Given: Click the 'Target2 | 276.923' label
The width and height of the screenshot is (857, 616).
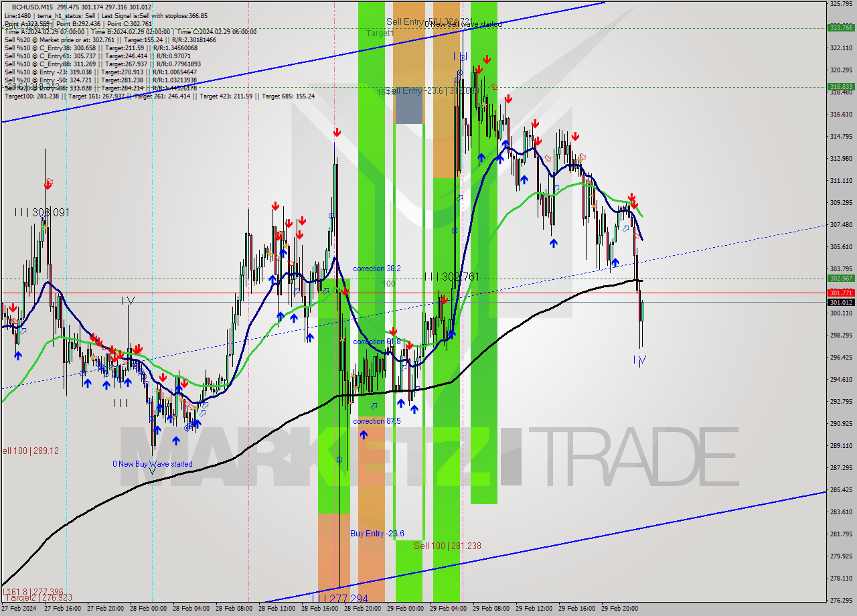Looking at the screenshot, I should point(37,597).
